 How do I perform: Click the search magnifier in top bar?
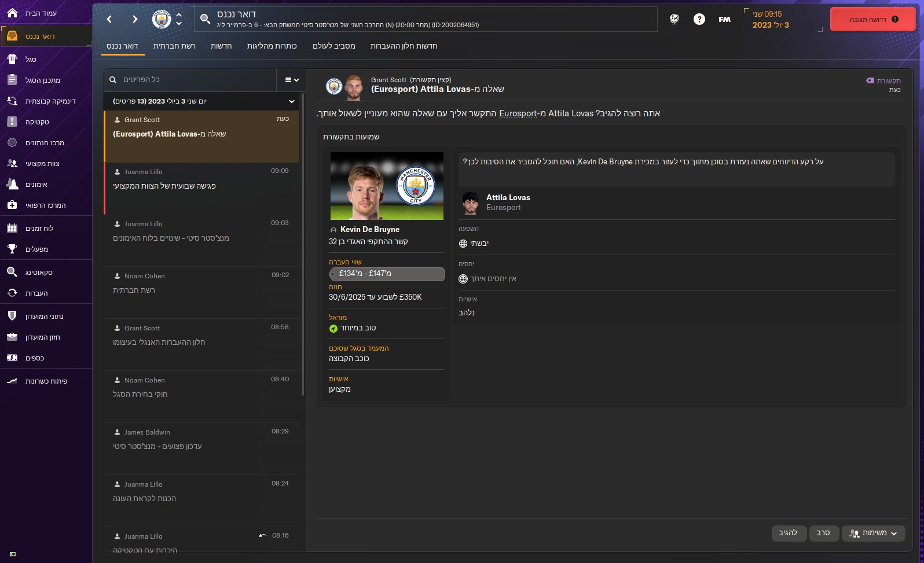coord(205,19)
